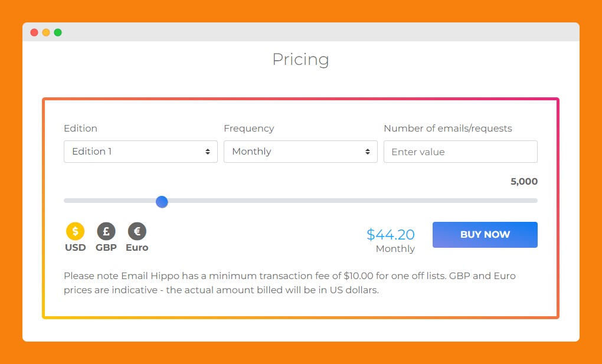
Task: Choose the USD text label
Action: point(76,248)
